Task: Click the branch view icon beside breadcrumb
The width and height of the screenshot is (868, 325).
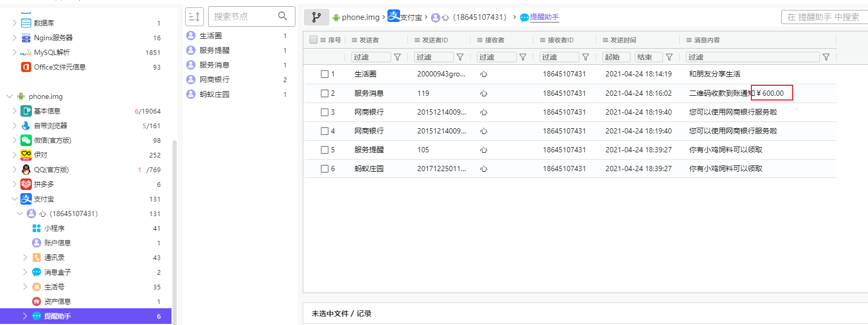Action: point(316,17)
